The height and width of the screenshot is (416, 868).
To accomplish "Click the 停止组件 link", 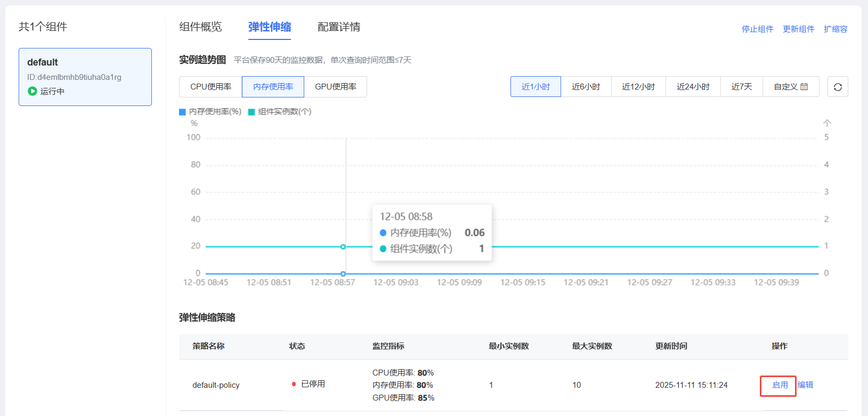I will 757,29.
